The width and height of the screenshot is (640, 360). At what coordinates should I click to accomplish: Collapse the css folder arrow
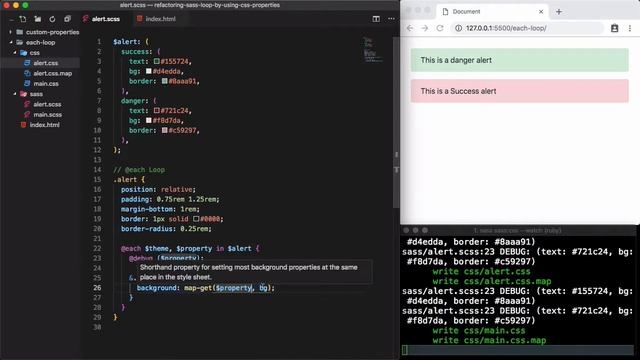[15, 53]
